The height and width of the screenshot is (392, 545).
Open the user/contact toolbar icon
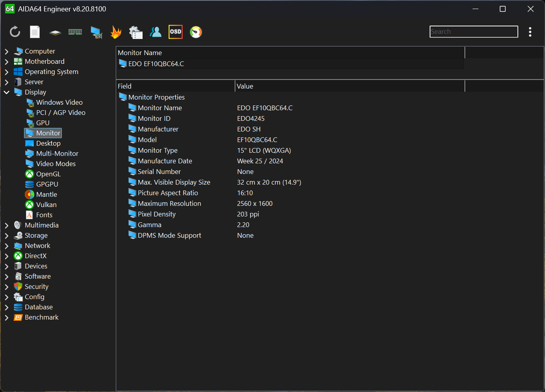[156, 32]
